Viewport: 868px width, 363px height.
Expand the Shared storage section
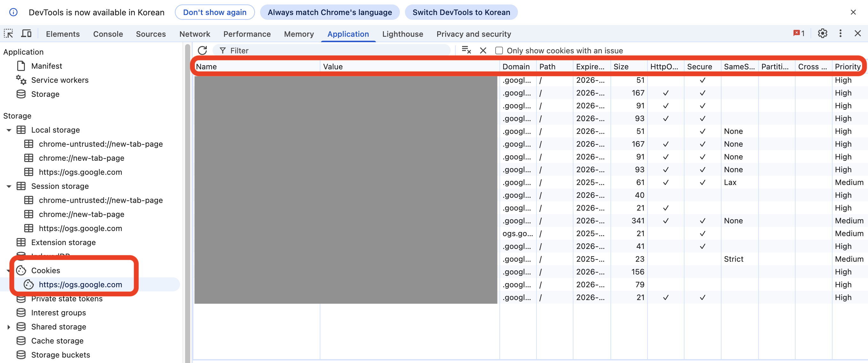(8, 327)
